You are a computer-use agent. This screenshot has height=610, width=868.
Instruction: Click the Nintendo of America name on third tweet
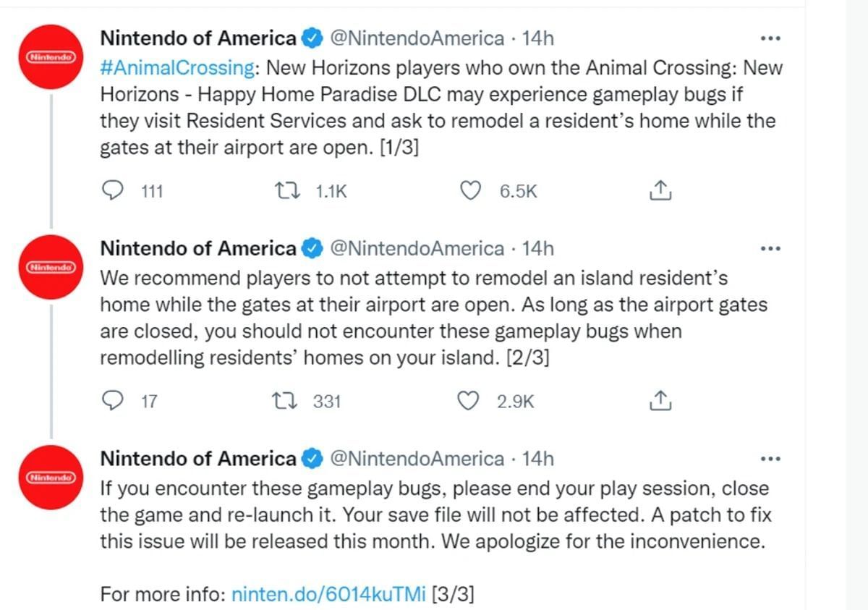tap(198, 459)
